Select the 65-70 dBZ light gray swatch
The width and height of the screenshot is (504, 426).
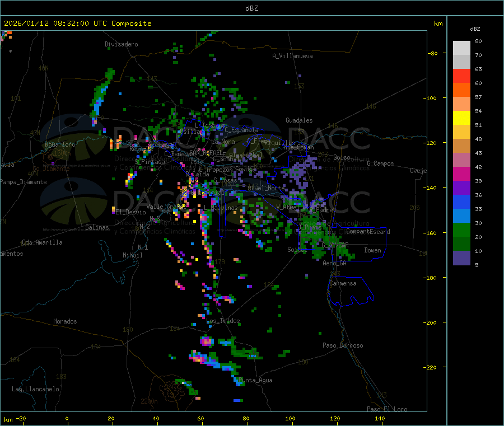(461, 62)
